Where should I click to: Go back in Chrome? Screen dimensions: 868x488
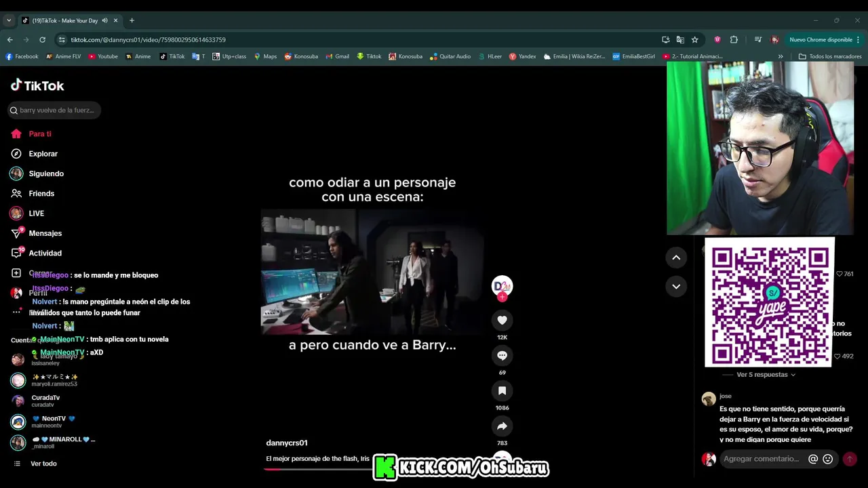click(9, 40)
